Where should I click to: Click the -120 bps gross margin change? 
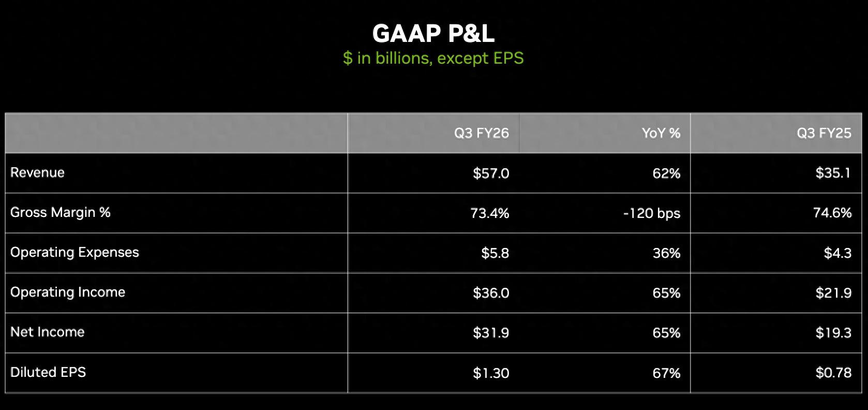pos(651,213)
